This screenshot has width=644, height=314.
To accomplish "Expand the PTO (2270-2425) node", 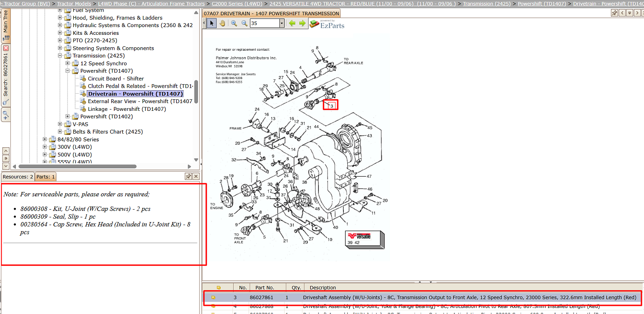I will point(60,40).
